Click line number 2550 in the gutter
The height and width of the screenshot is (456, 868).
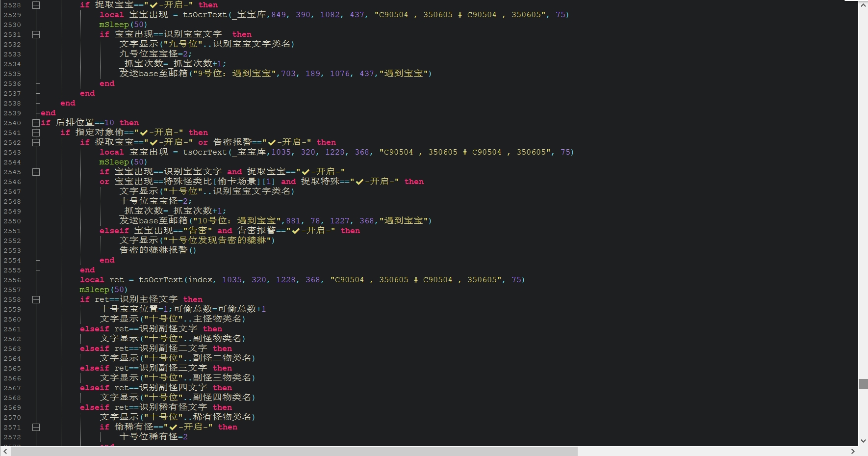[x=12, y=221]
